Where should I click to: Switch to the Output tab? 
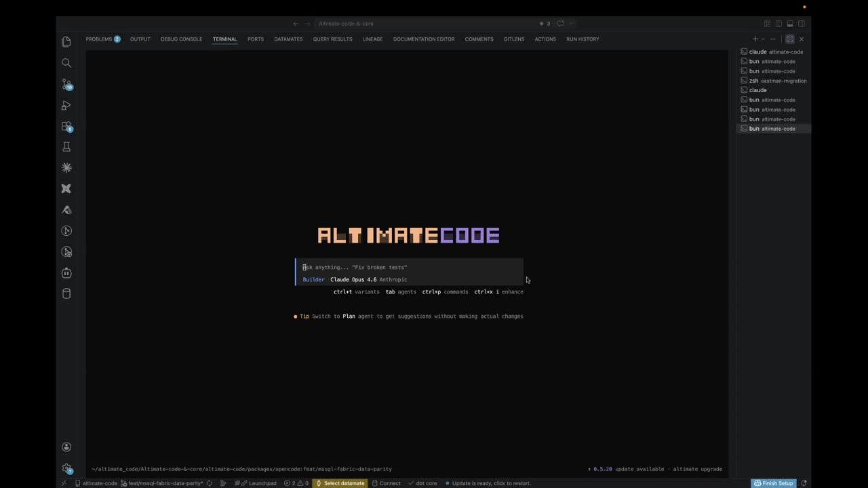point(140,39)
